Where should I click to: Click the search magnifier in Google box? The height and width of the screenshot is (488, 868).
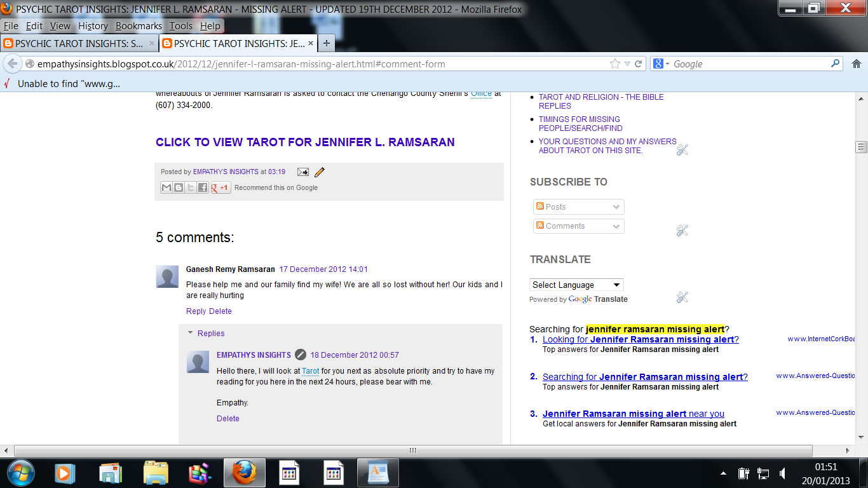click(836, 64)
